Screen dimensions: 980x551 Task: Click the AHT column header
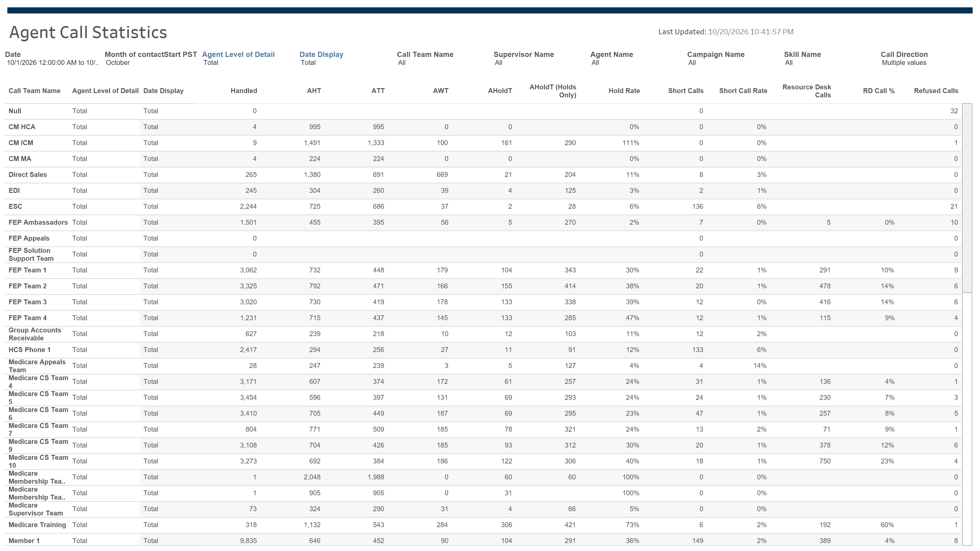[314, 91]
